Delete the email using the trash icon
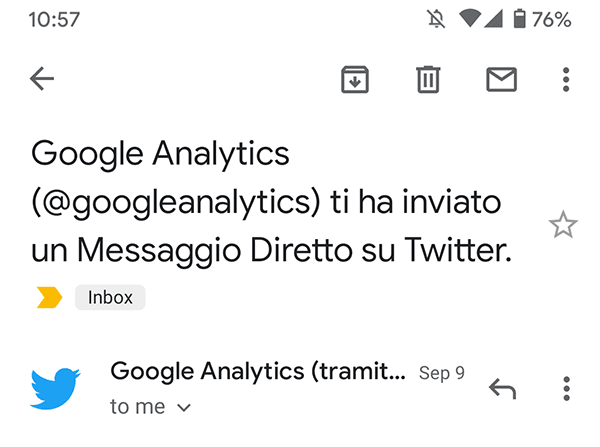Screen dimensions: 600x447 click(428, 80)
